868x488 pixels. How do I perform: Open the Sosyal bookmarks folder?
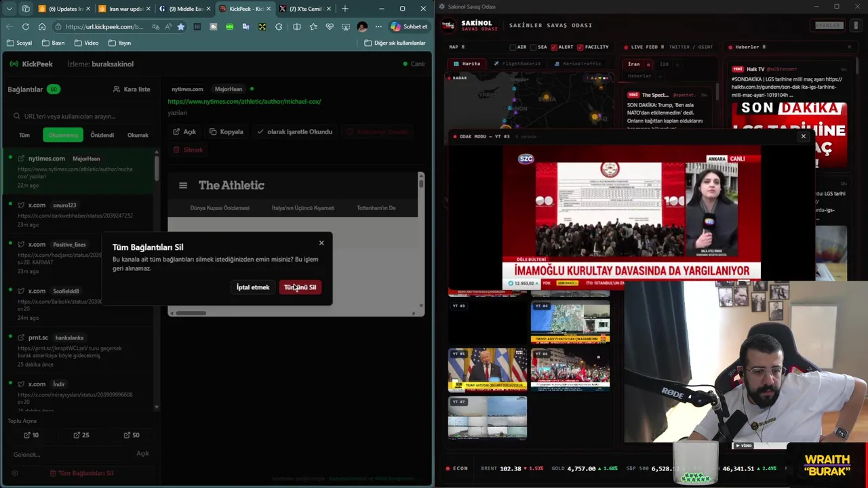pyautogui.click(x=19, y=43)
